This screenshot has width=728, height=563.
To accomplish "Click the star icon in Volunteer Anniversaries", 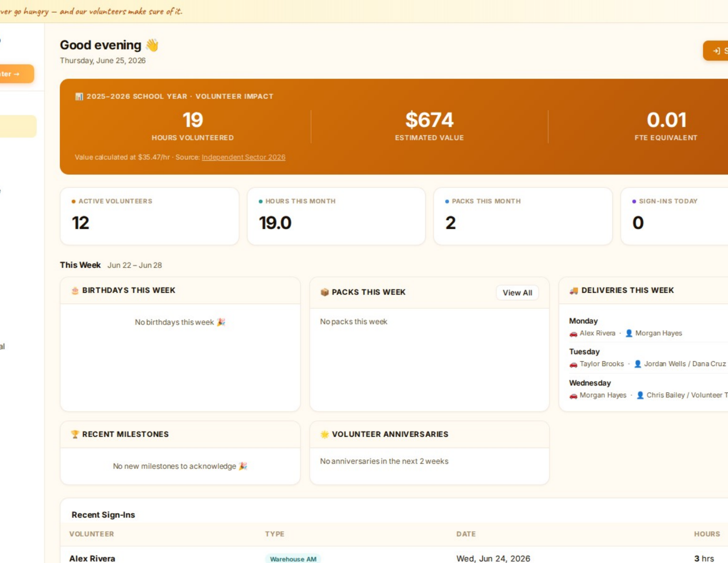I will tap(325, 435).
